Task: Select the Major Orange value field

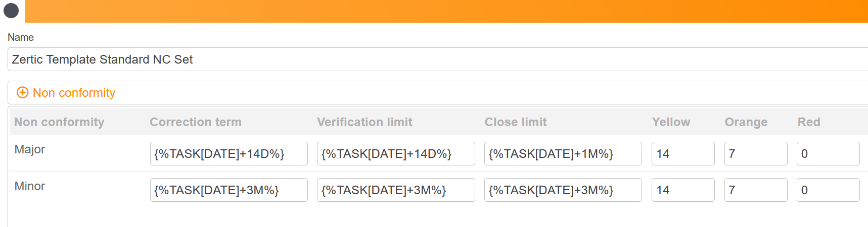Action: tap(755, 154)
